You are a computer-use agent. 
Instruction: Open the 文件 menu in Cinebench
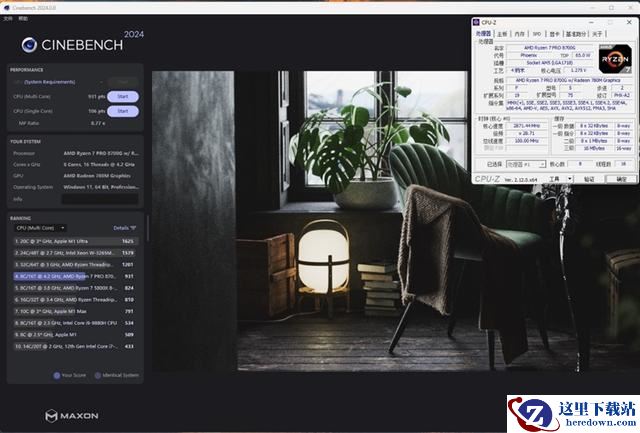pyautogui.click(x=8, y=19)
